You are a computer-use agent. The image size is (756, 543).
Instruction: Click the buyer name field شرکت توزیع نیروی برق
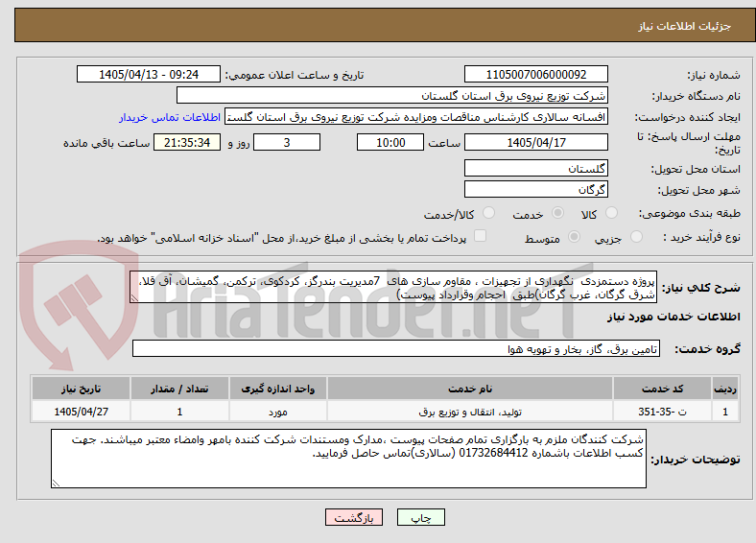(x=392, y=96)
